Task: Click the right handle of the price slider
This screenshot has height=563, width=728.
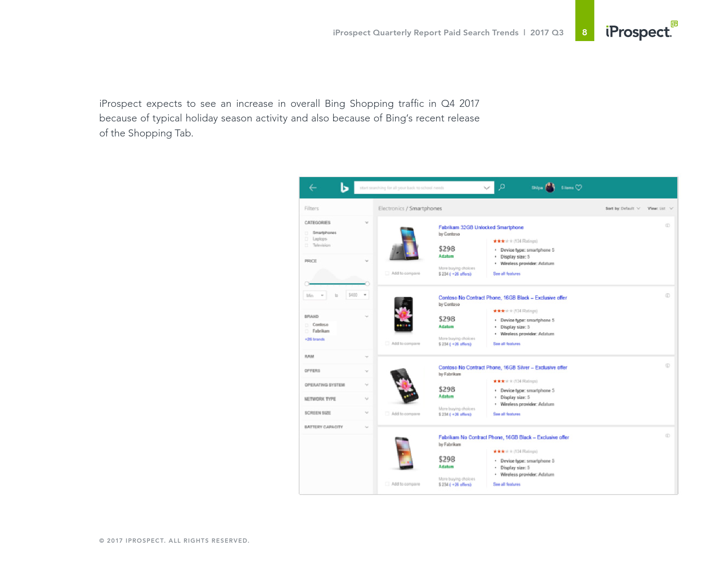Action: (x=367, y=284)
